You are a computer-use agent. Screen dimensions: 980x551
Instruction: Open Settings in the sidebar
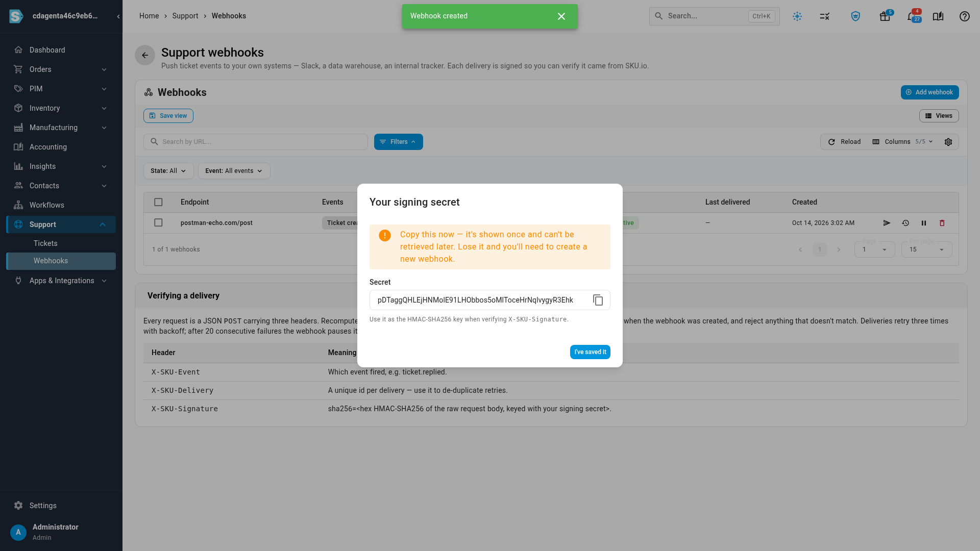coord(61,506)
